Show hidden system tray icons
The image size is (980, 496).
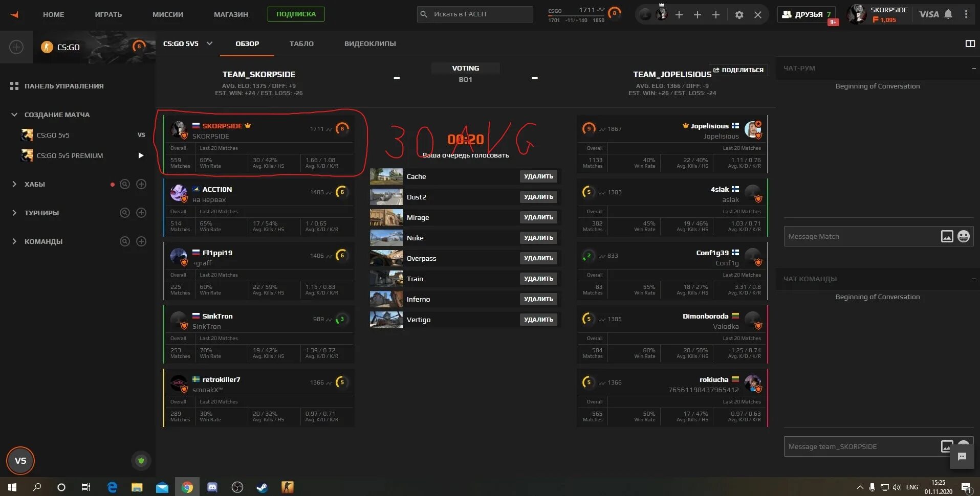coord(860,487)
